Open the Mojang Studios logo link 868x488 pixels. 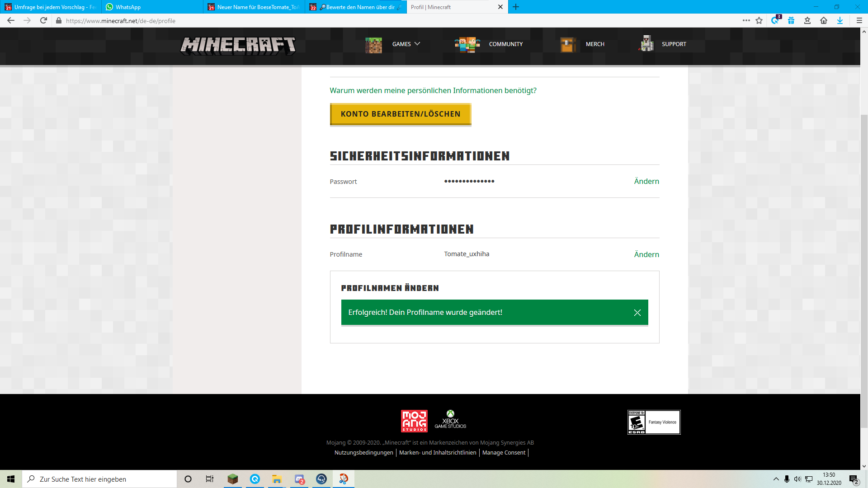pyautogui.click(x=414, y=421)
